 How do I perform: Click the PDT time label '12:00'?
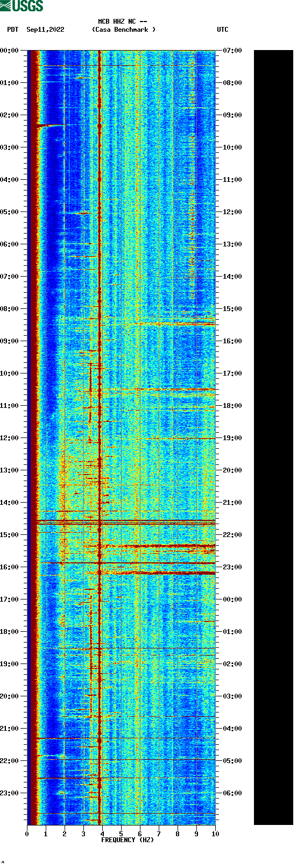pyautogui.click(x=10, y=438)
